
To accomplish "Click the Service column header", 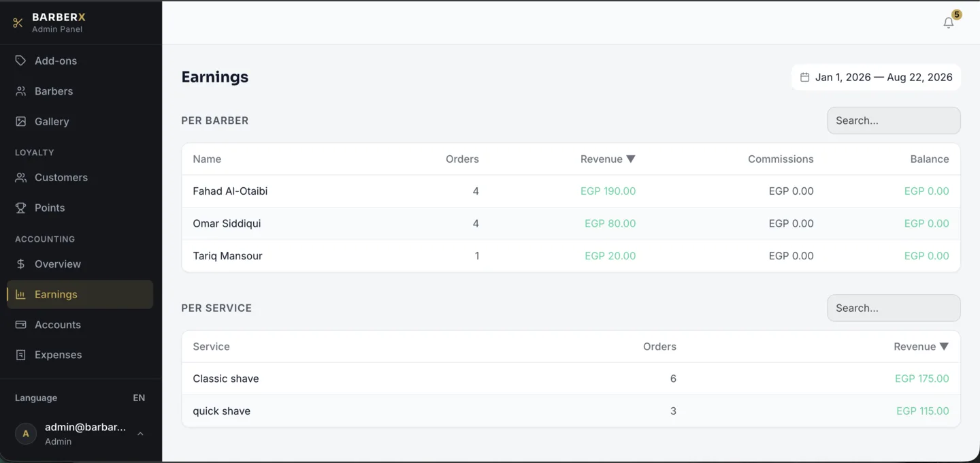I will pos(211,347).
